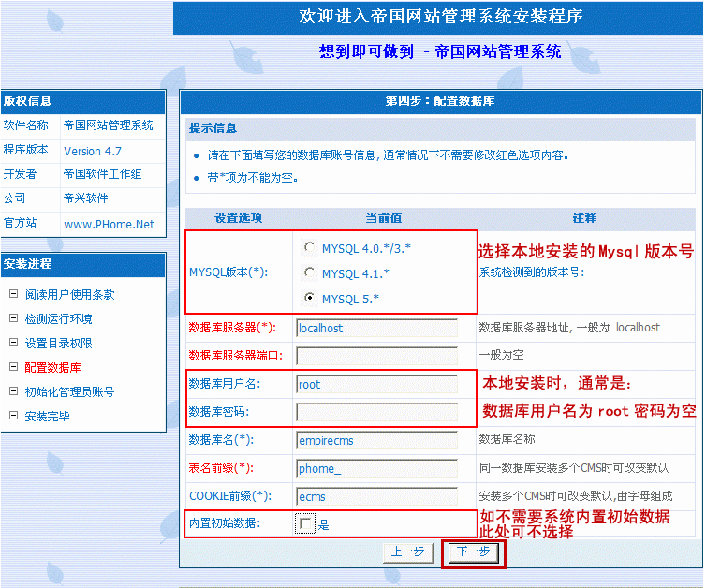Viewport: 706px width, 588px height.
Task: Click the 数据库名称 note text
Action: click(x=507, y=439)
